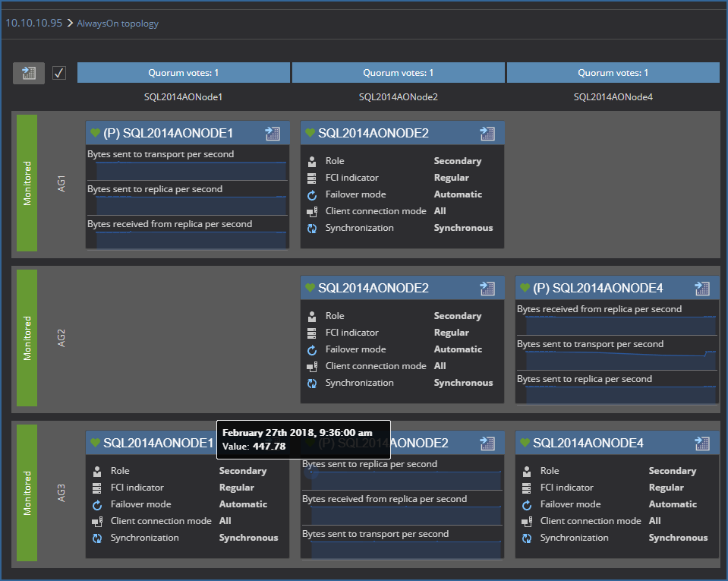This screenshot has width=728, height=581.
Task: Click Regular FCI value in AG3 SQL2014AONODE4
Action: tap(667, 488)
